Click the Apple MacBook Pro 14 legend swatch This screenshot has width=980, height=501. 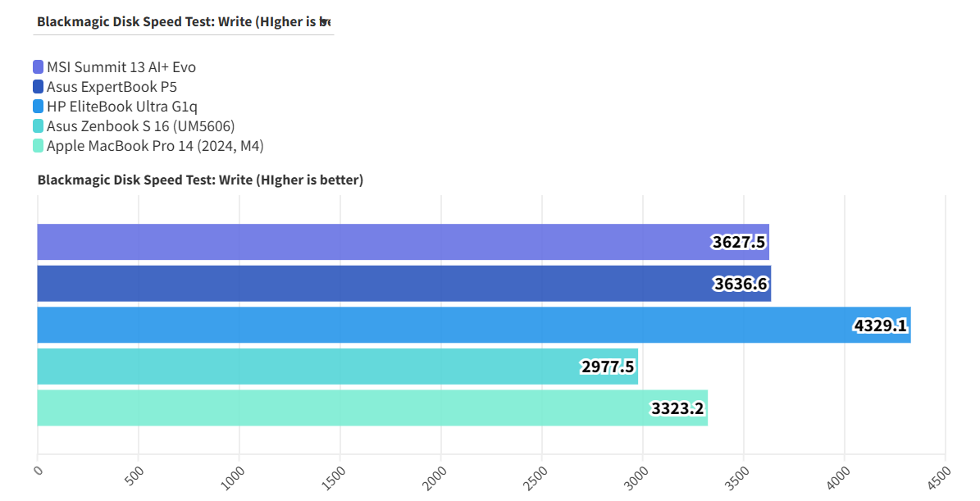(x=39, y=146)
